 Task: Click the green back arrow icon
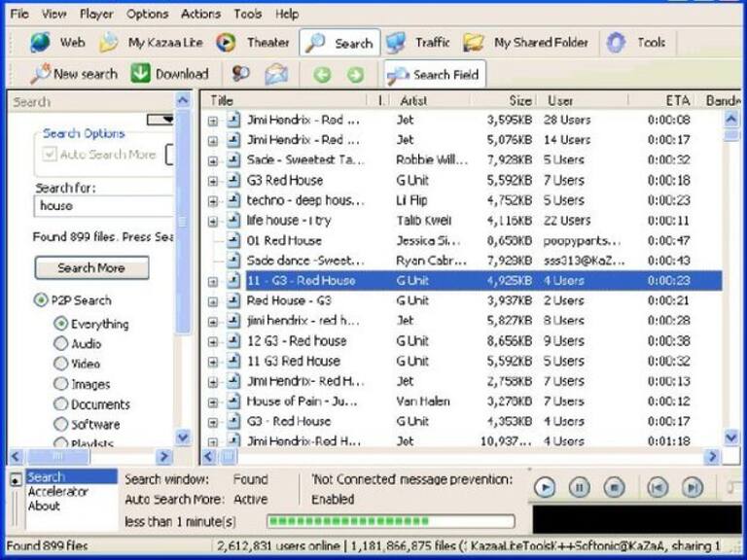click(322, 74)
